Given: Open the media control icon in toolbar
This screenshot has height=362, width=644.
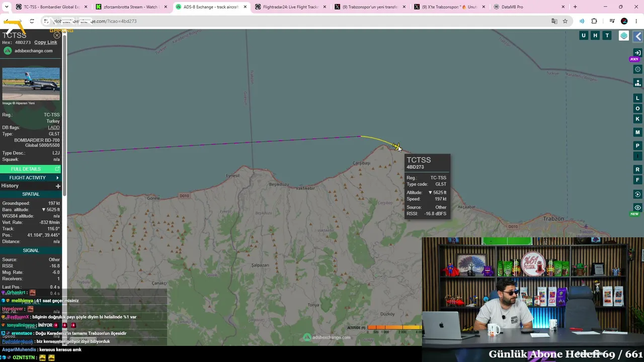Looking at the screenshot, I should tap(612, 21).
